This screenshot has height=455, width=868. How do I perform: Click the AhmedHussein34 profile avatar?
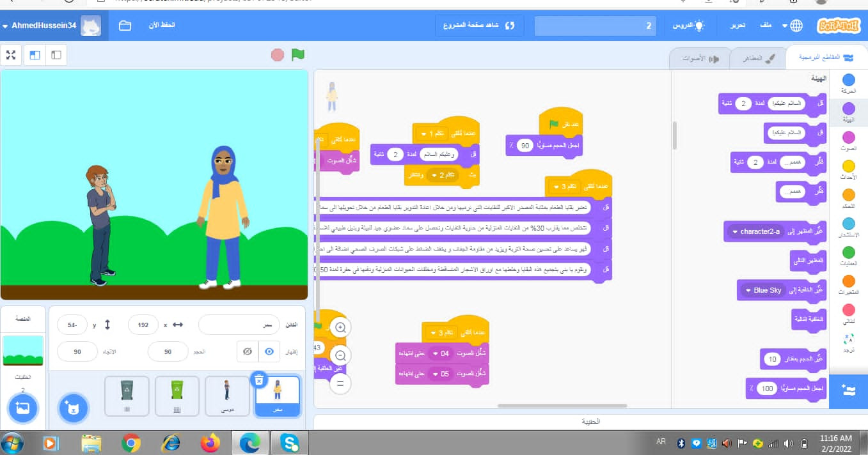click(x=91, y=26)
